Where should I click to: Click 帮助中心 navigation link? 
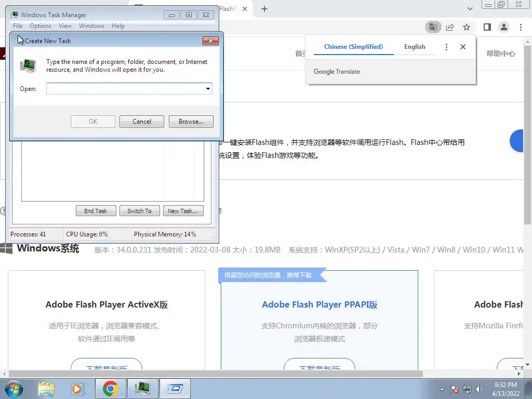501,54
